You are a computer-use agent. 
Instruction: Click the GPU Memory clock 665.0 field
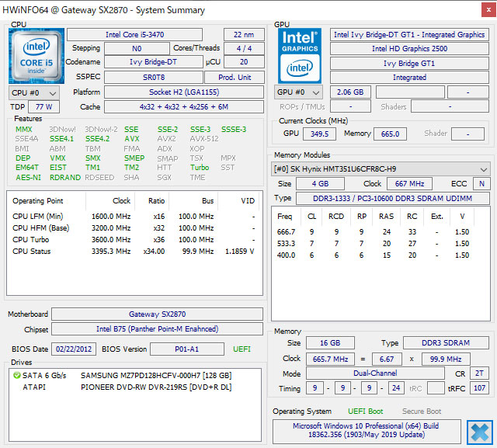(x=390, y=134)
